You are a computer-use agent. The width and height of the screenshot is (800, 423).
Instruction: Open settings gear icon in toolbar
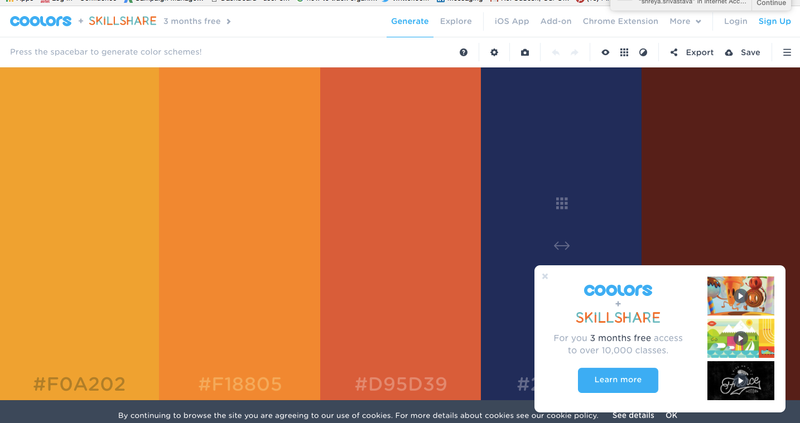click(494, 52)
